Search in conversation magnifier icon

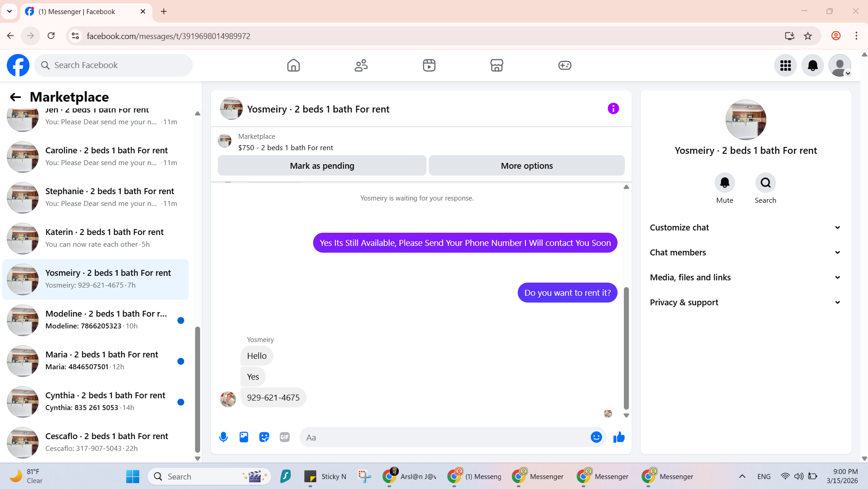[765, 183]
